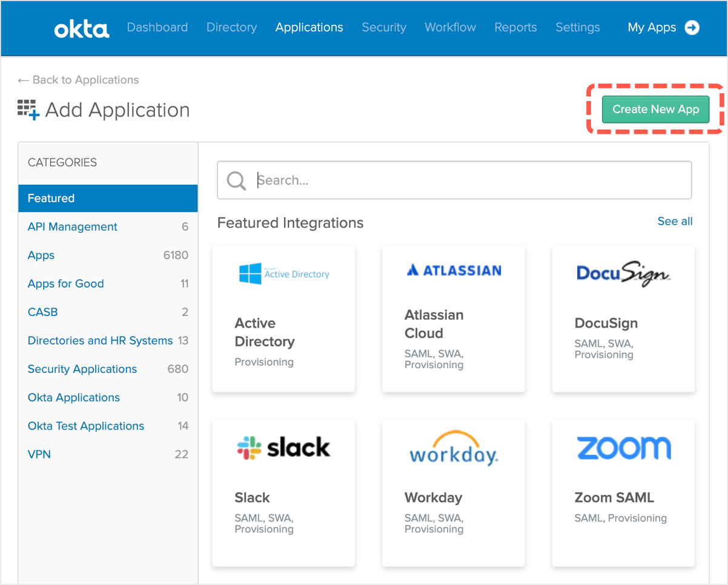Click Back to Applications link

[x=78, y=80]
